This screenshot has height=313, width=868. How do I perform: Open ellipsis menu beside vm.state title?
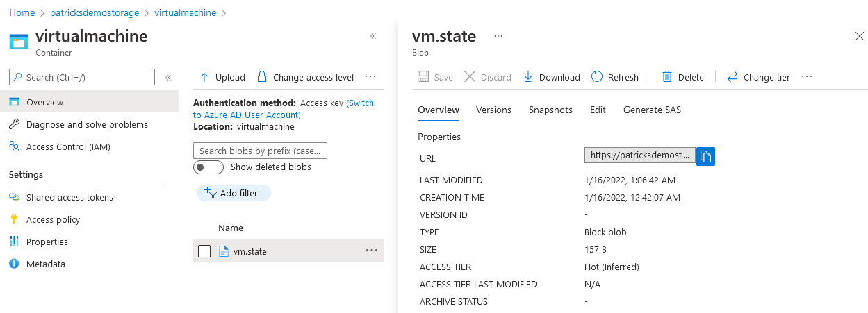click(498, 36)
